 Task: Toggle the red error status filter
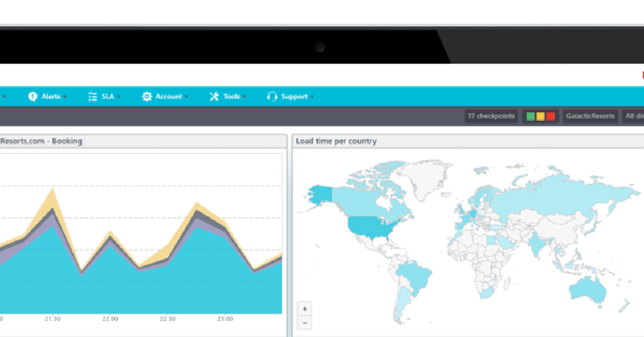pos(550,116)
